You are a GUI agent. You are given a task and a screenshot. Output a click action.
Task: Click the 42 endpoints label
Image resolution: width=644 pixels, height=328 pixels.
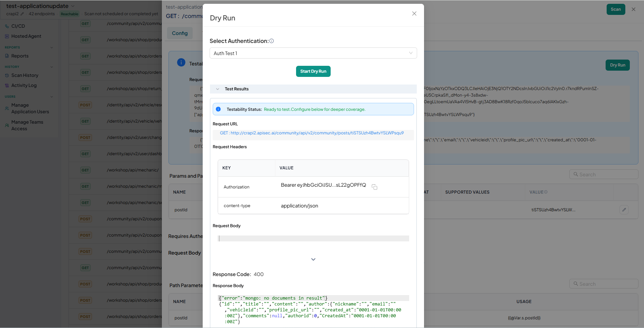click(42, 14)
